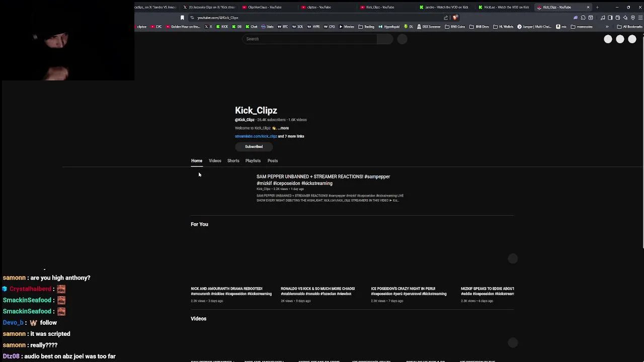Viewport: 644px width, 362px height.
Task: Expand the BNB Coins bookmarks folder
Action: 455,27
